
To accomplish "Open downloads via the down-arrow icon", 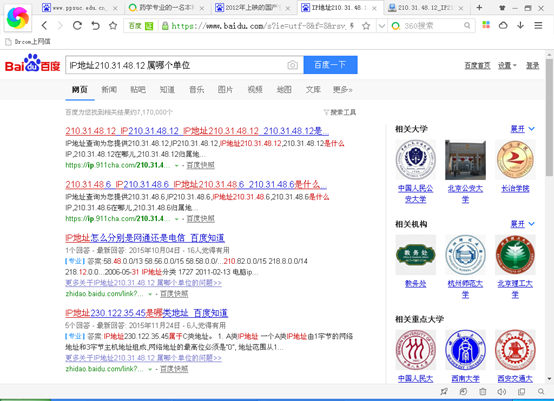I will pos(520,25).
